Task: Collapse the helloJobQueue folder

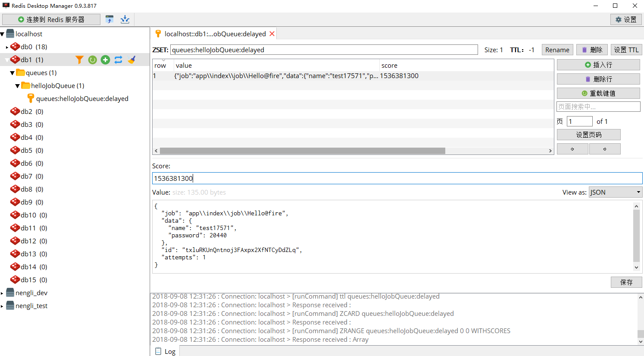Action: [17, 86]
